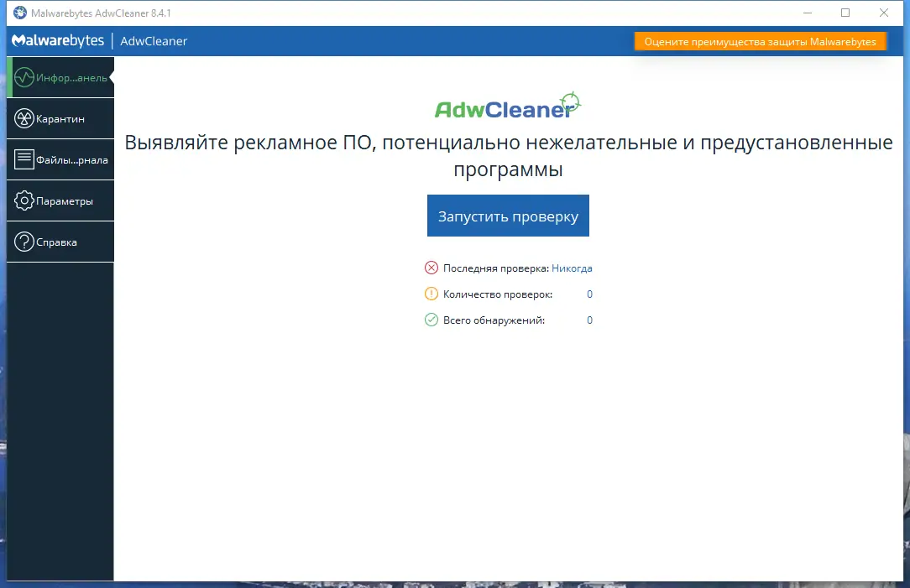Click the Справка question mark icon
910x588 pixels.
(24, 242)
